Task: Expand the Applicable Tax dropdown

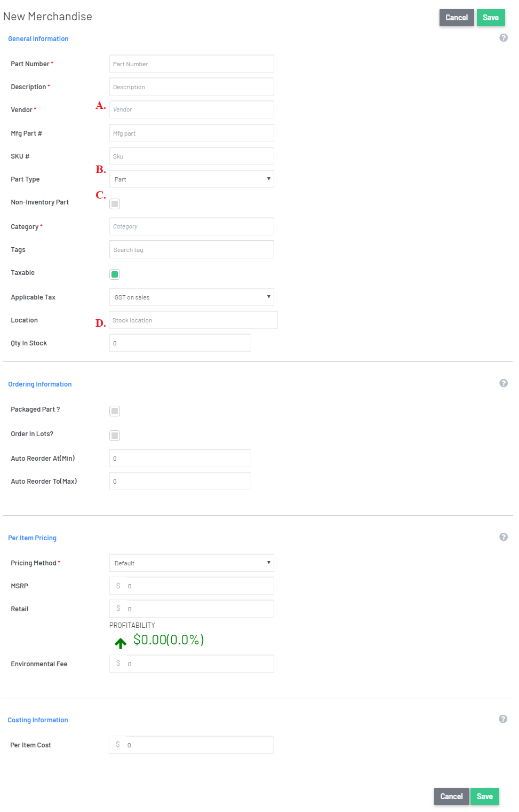Action: coord(191,297)
